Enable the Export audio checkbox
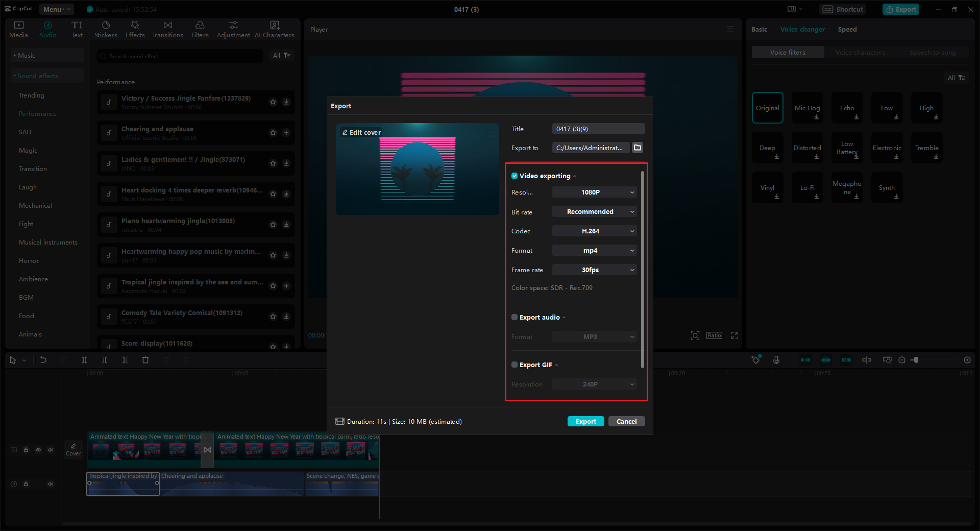 pyautogui.click(x=514, y=317)
